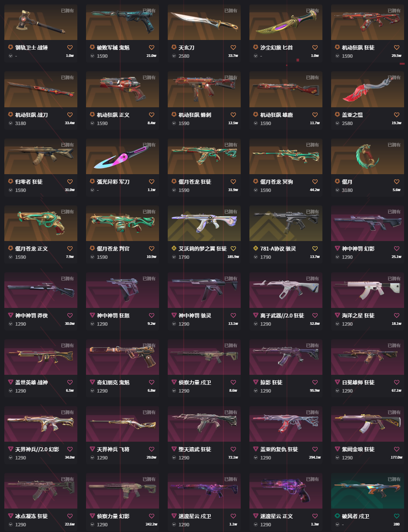Click 已拥有 badge on 离子武器//2.0 狂徒
408x532 pixels.
(312, 278)
